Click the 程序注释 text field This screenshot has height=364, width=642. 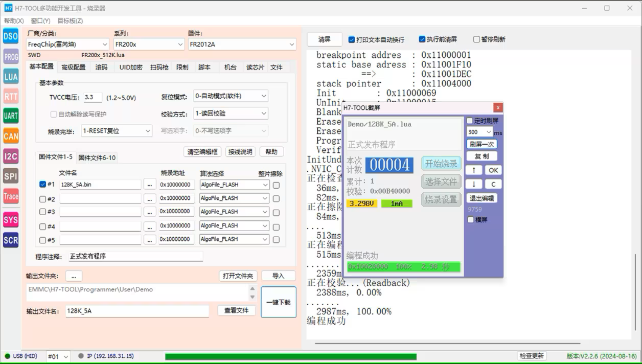(135, 256)
